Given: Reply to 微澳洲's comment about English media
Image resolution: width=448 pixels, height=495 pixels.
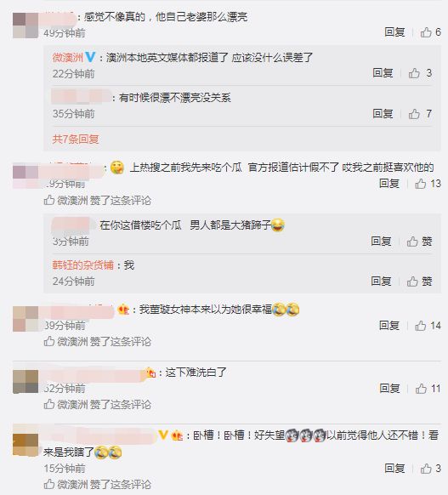Looking at the screenshot, I should tap(383, 73).
